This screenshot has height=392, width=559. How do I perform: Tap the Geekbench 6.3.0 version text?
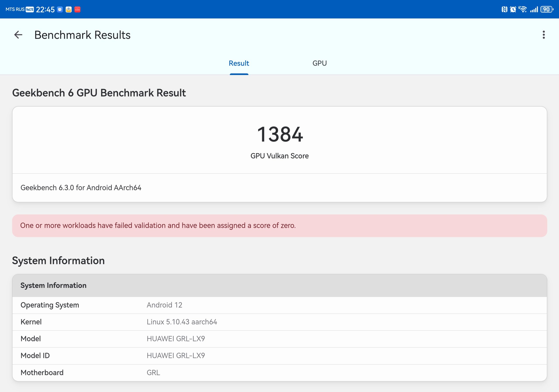pyautogui.click(x=81, y=188)
